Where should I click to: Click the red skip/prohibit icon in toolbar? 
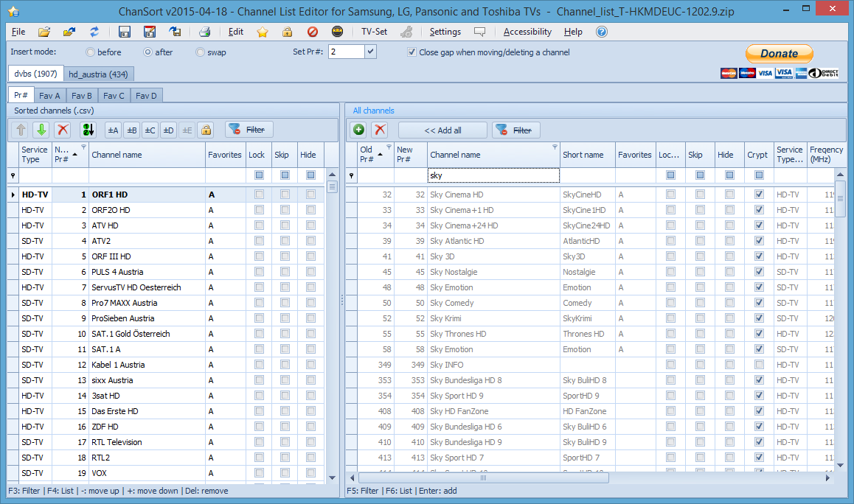[x=312, y=32]
